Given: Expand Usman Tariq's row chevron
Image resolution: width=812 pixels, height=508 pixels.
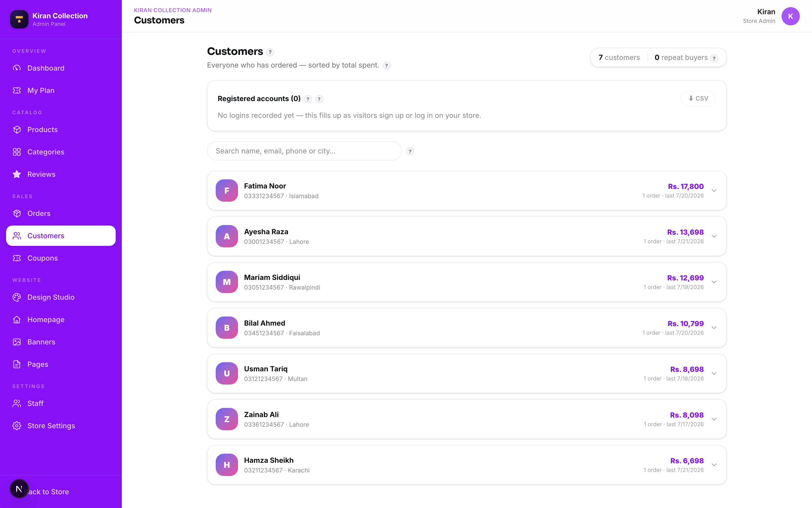Looking at the screenshot, I should [x=714, y=373].
